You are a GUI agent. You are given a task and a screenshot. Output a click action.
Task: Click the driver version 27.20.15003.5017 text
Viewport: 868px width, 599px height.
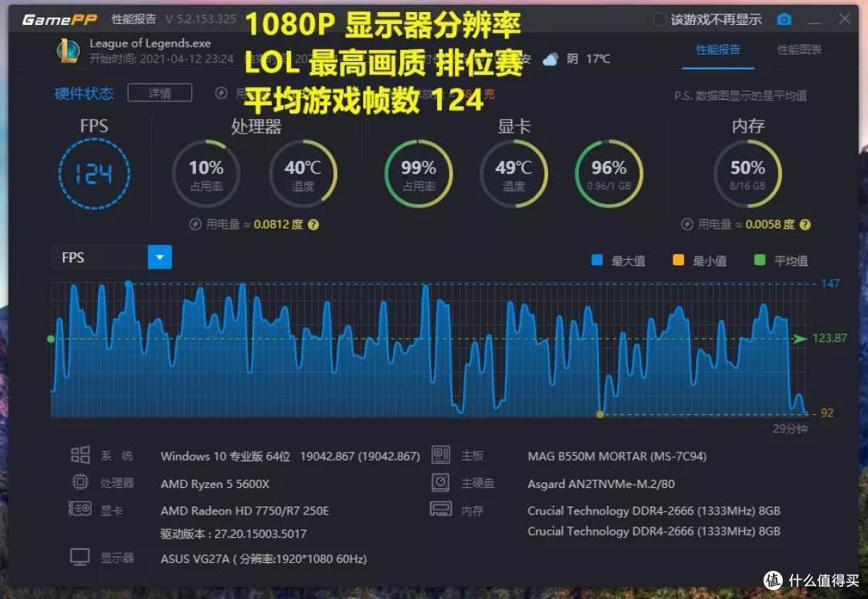coord(234,534)
